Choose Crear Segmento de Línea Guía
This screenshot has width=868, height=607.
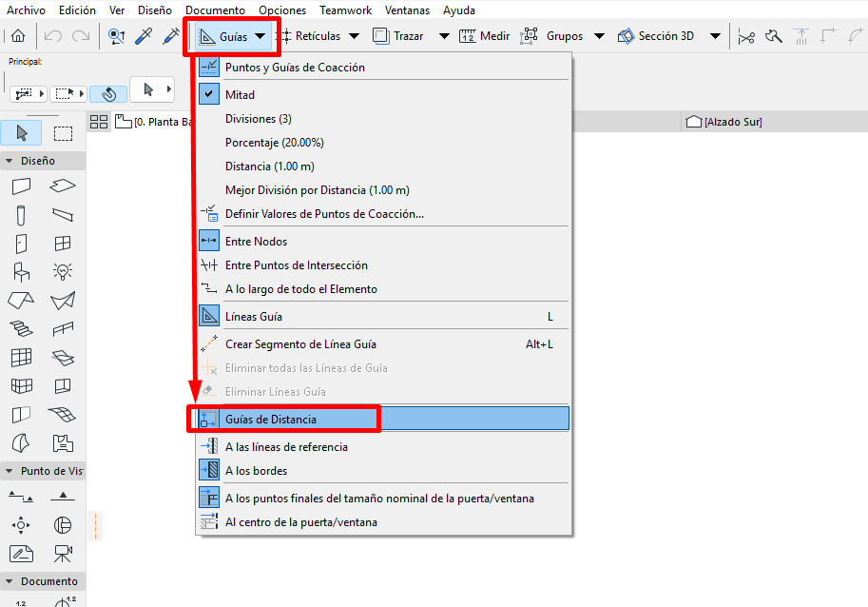point(383,344)
